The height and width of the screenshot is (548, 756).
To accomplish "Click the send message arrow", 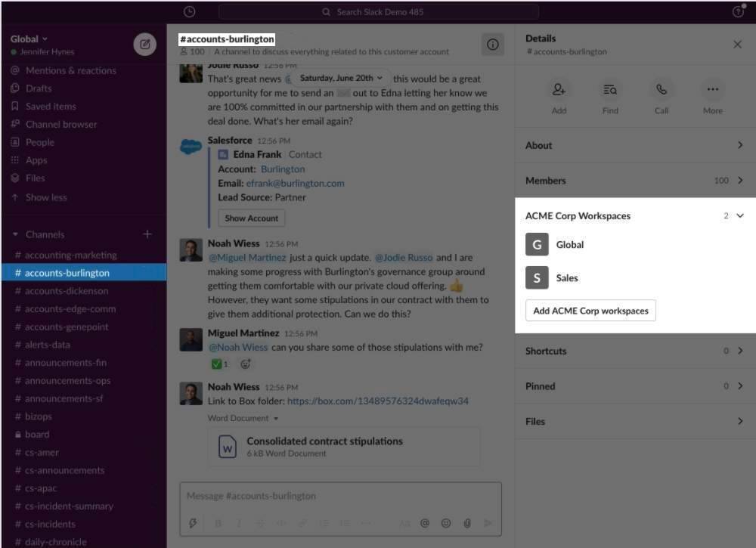I will (x=488, y=523).
